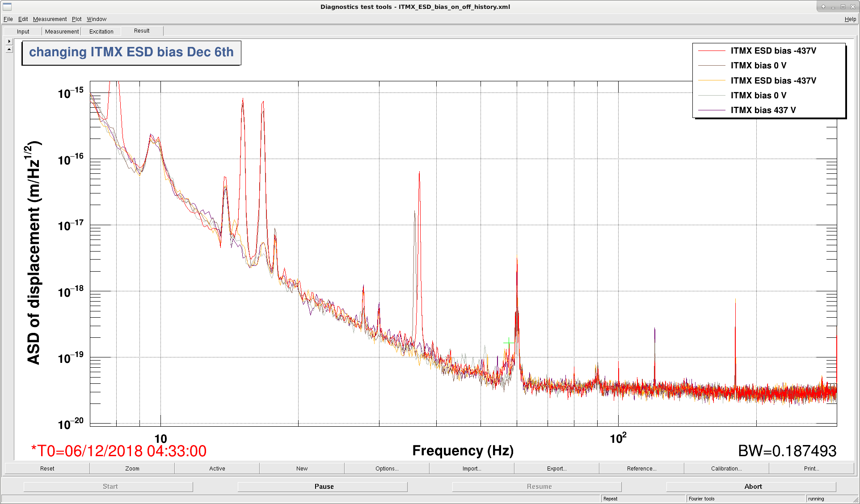Switch to the Excitation tab
This screenshot has height=504, width=860.
pos(101,31)
